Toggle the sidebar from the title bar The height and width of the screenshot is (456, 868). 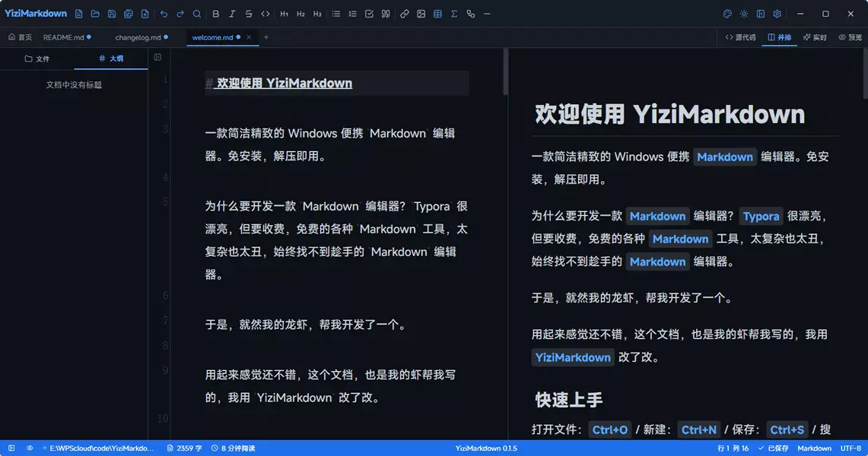(761, 14)
